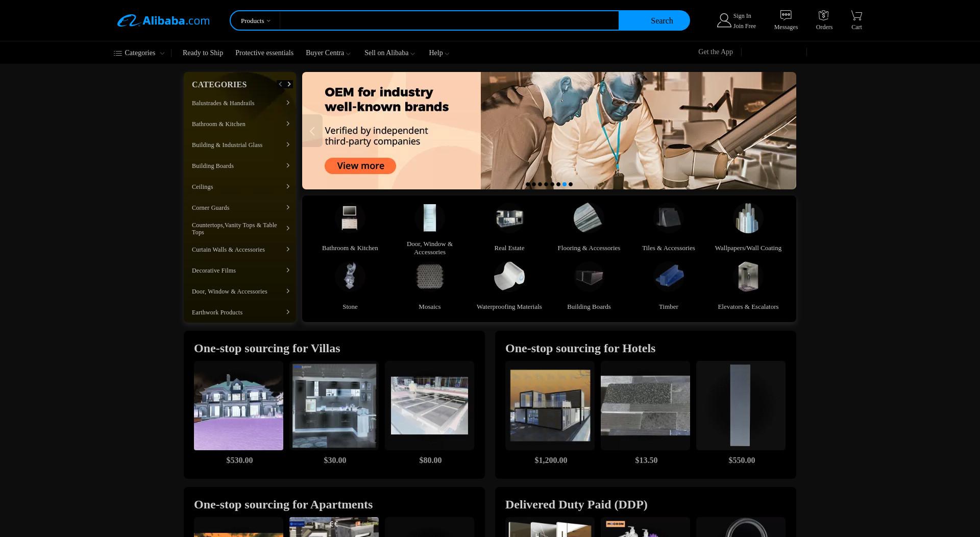The height and width of the screenshot is (537, 980).
Task: Open One-stop sourcing for Apartments heading
Action: pos(283,504)
